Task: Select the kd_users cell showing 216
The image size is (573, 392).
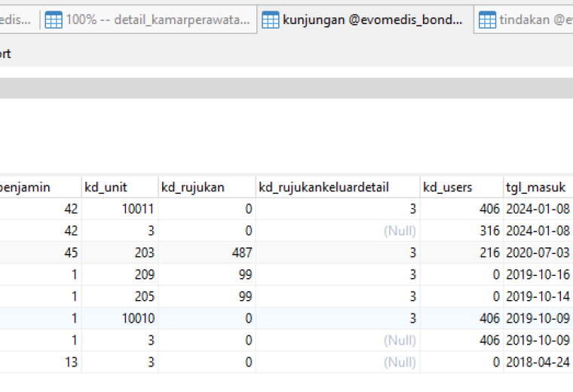Action: 461,253
